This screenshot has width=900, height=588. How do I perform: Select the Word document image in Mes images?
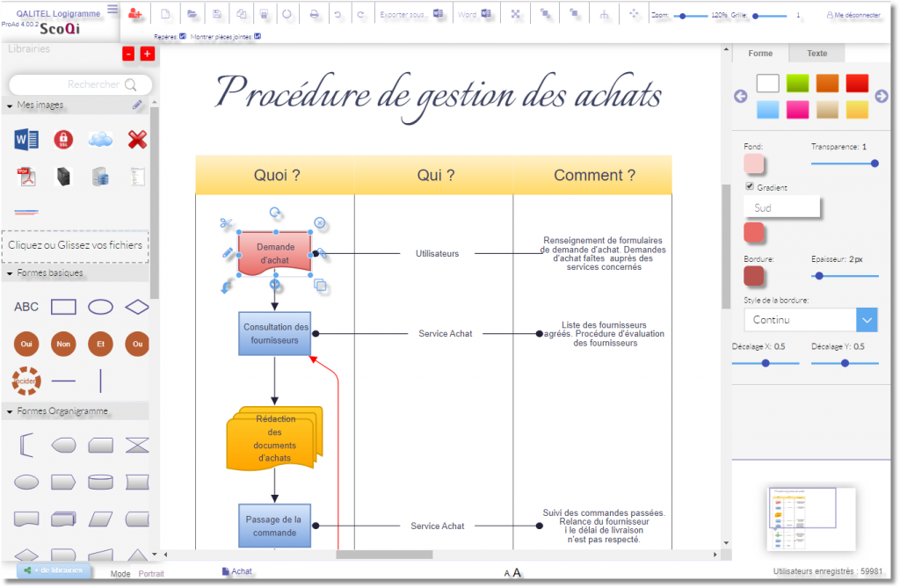click(x=26, y=140)
